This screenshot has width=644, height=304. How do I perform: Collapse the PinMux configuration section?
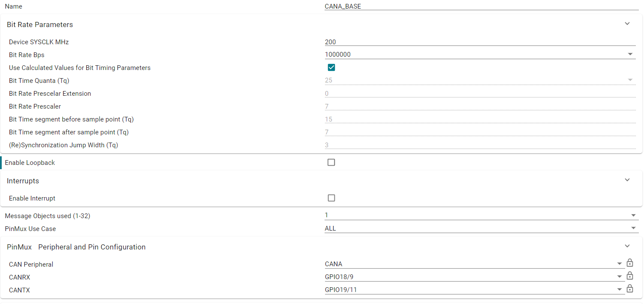click(x=627, y=246)
